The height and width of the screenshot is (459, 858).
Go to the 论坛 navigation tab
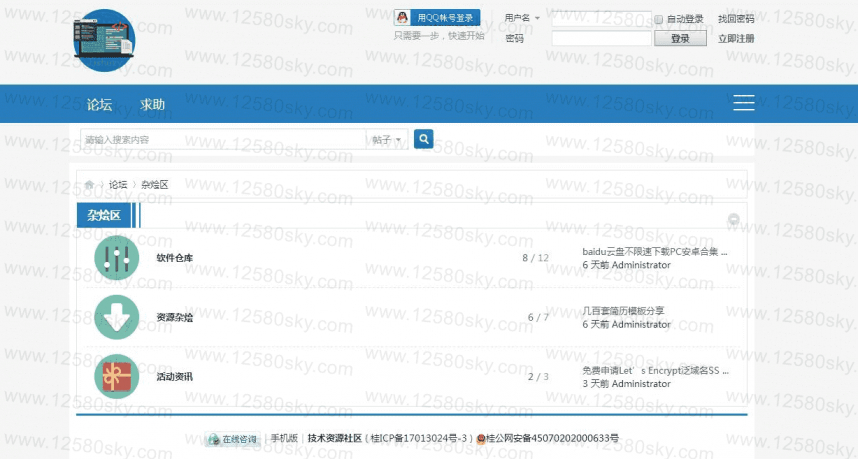click(x=99, y=104)
